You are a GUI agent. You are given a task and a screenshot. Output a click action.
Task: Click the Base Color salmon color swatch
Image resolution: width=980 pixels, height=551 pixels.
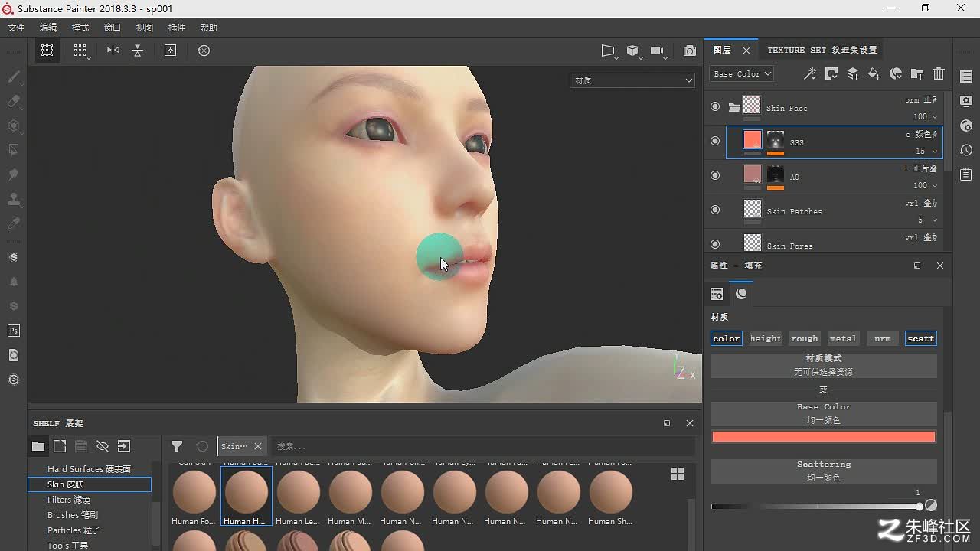[824, 437]
